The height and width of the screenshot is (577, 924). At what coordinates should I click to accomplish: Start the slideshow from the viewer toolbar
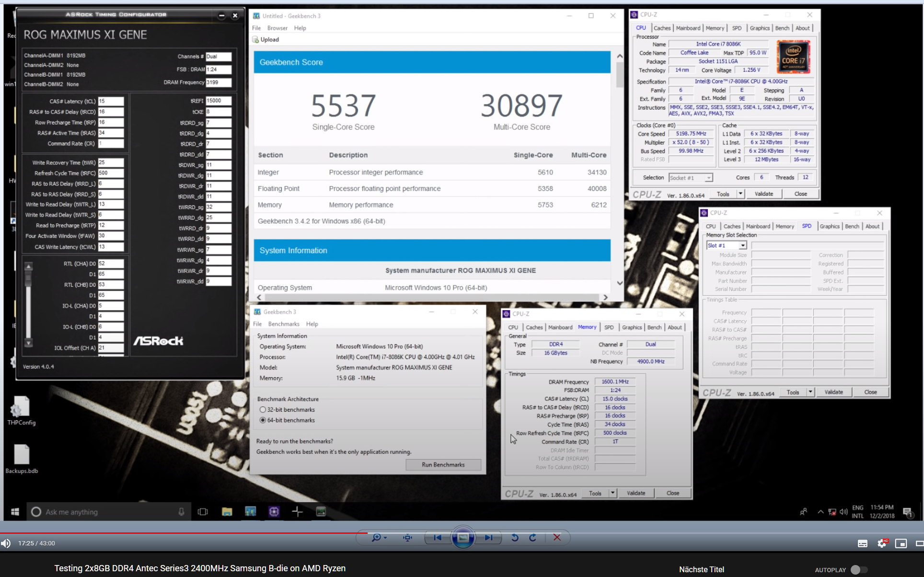(x=463, y=538)
